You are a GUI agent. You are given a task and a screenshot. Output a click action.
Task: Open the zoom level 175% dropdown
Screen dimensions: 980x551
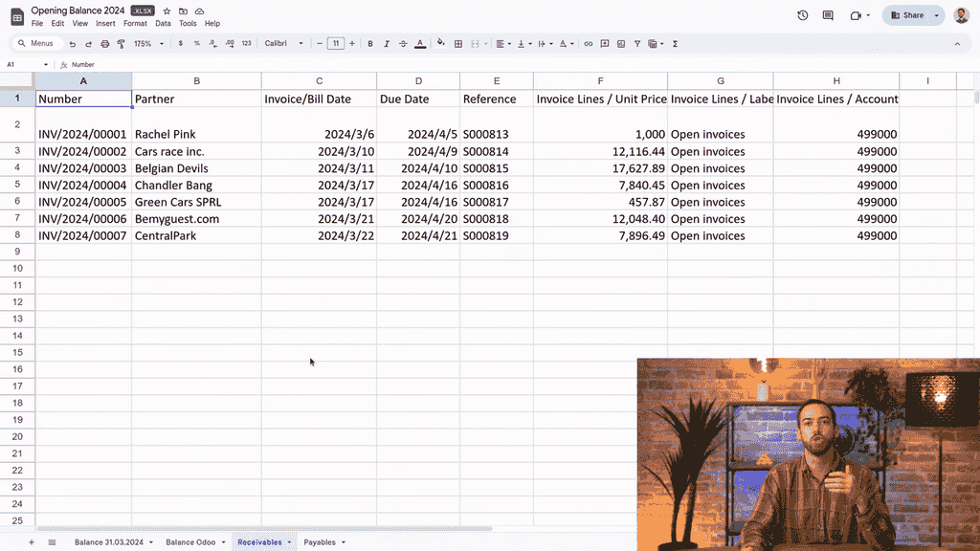pos(148,44)
